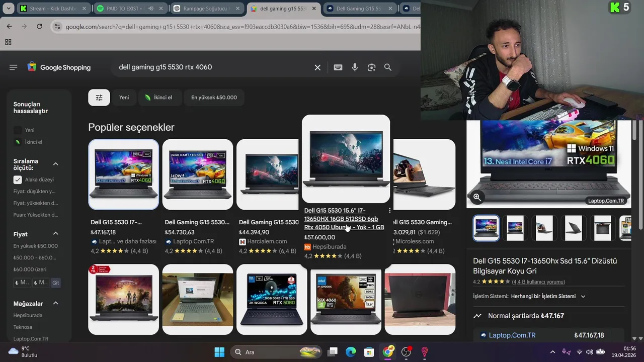Open the Hepsiburada ₺57.600,00 product title link
This screenshot has width=644, height=362.
(x=344, y=219)
